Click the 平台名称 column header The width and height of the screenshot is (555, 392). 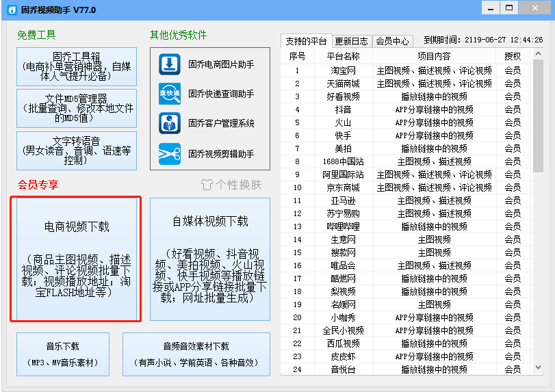343,56
